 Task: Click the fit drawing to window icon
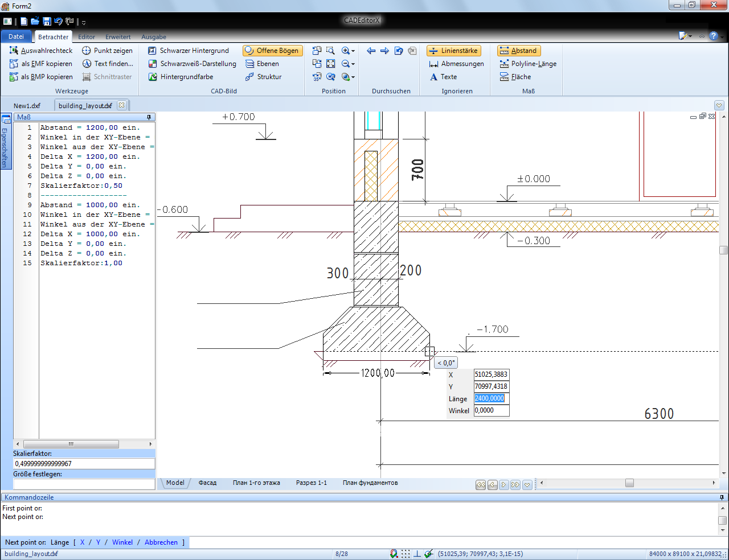pos(330,64)
